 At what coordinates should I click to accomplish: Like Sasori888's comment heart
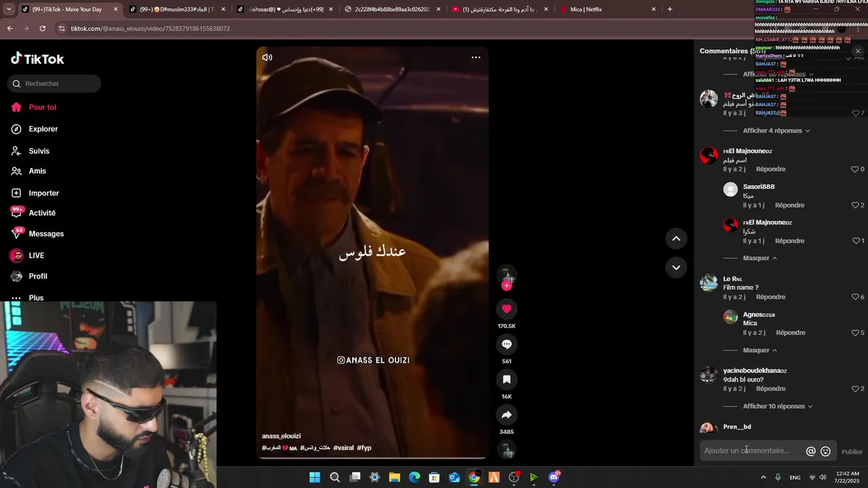point(855,205)
